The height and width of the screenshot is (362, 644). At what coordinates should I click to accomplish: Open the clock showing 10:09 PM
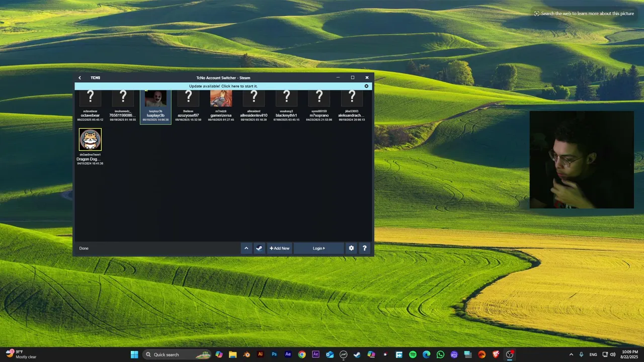tap(630, 354)
